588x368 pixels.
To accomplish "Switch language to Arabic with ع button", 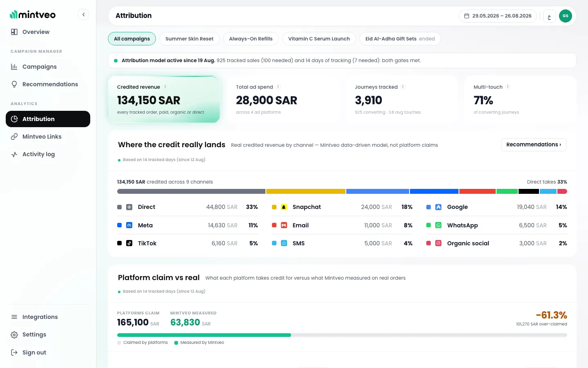I will (x=549, y=16).
